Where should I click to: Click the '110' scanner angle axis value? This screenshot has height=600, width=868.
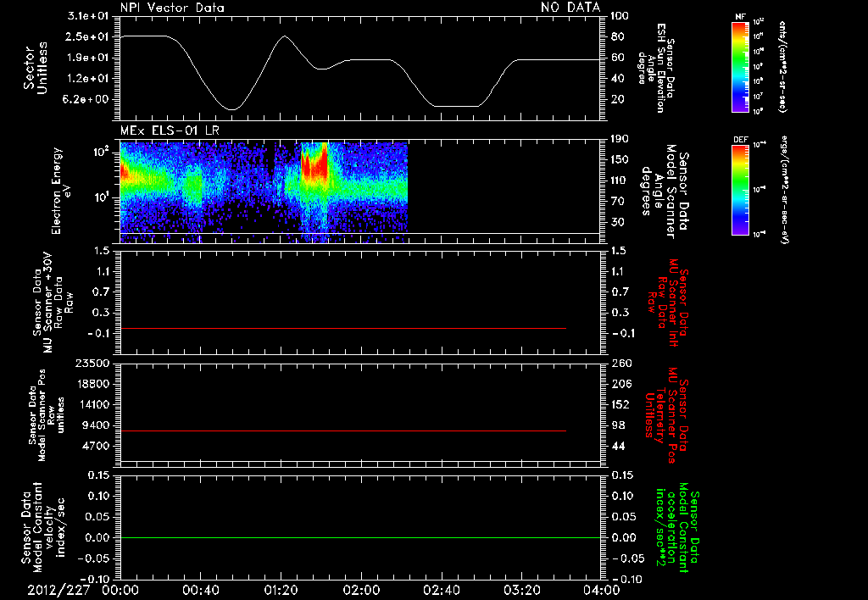620,181
